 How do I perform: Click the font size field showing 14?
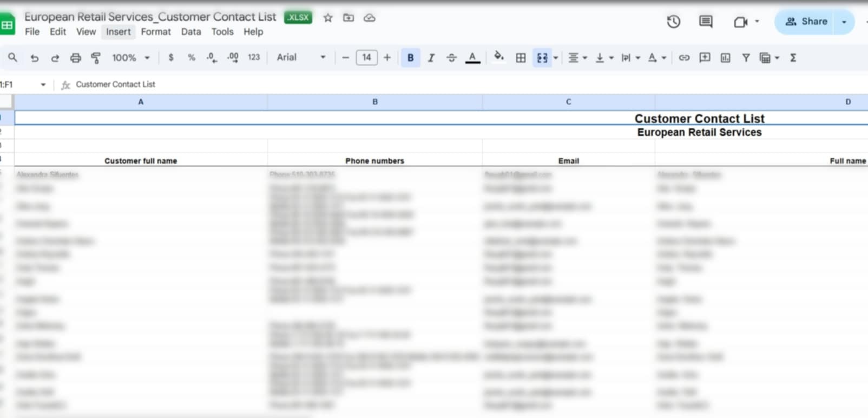(x=366, y=57)
